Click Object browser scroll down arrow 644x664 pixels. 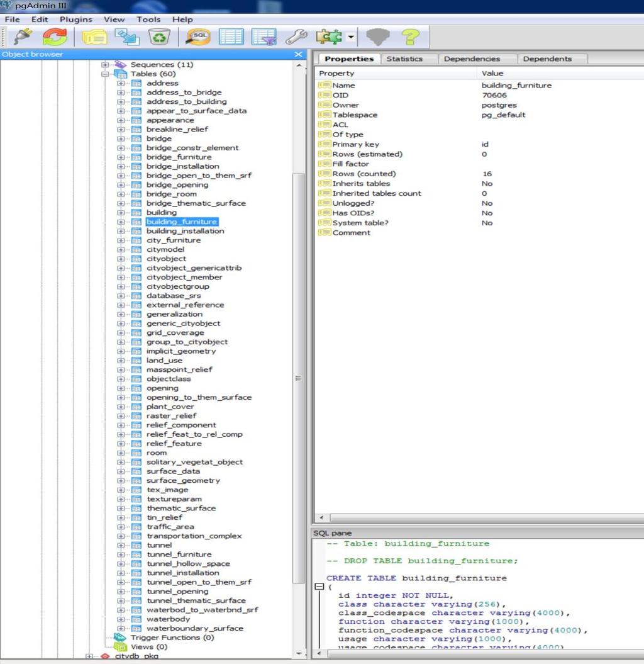point(299,654)
